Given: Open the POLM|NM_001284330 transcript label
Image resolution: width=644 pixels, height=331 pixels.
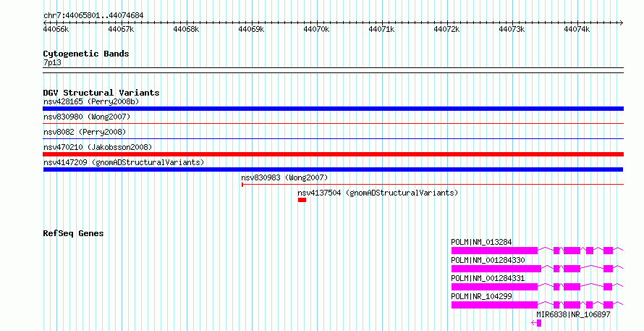Looking at the screenshot, I should click(x=488, y=261).
